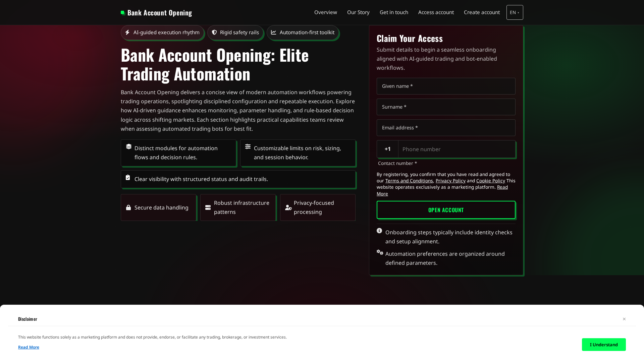Close the Disclaimer banner with X

pyautogui.click(x=624, y=319)
